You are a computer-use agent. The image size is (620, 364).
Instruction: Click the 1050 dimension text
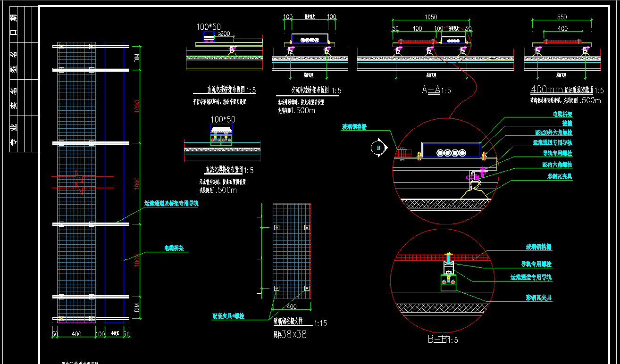[x=430, y=17]
